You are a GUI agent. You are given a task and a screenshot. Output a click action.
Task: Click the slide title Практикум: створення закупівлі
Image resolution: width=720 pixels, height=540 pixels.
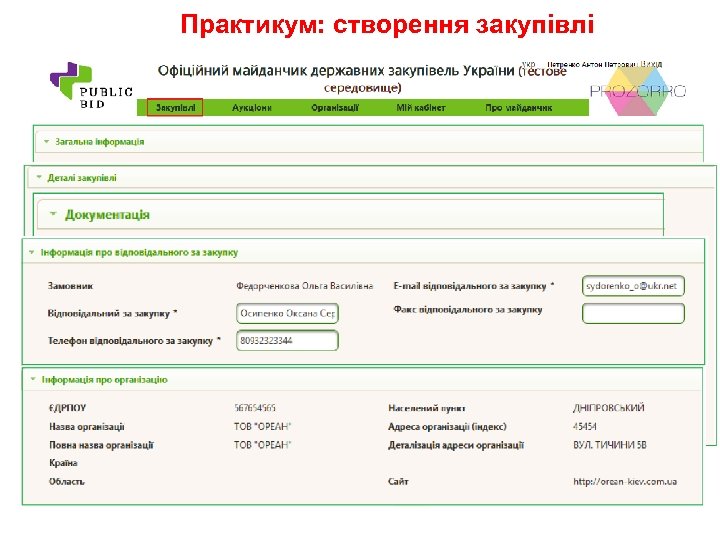pos(387,24)
